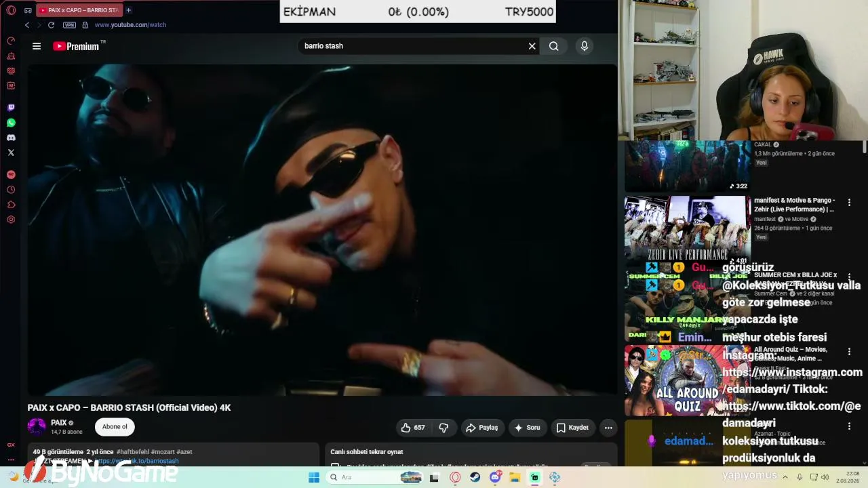Open Discord in the Opera sidebar

coord(11,138)
